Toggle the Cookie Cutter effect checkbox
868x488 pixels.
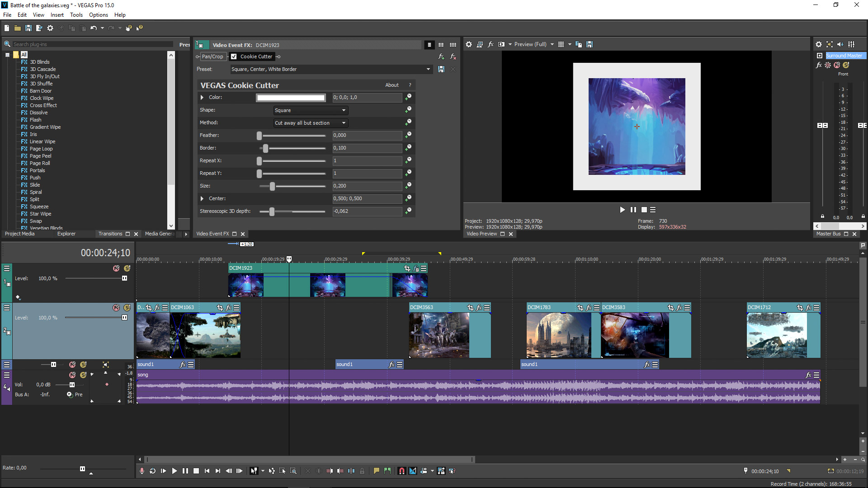[x=235, y=56]
